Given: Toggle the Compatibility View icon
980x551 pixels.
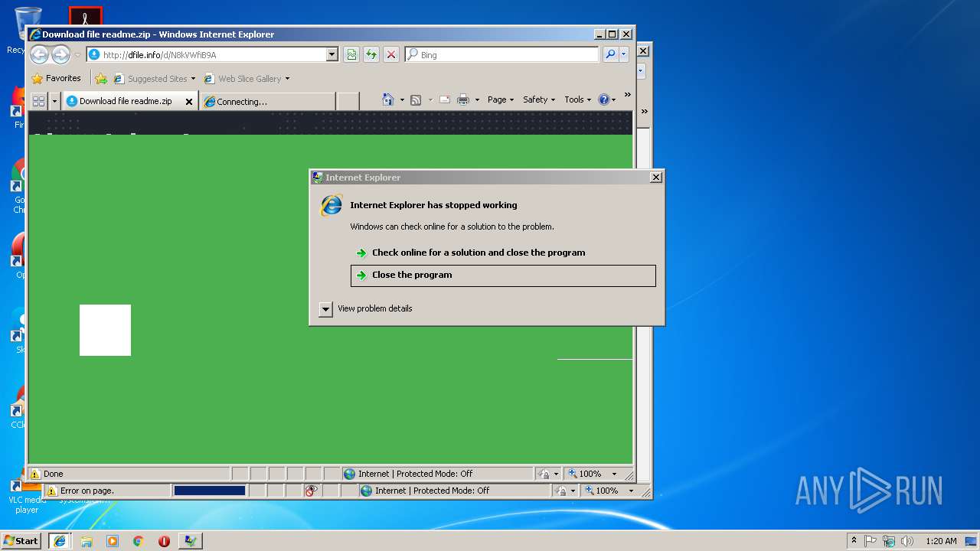Looking at the screenshot, I should point(351,54).
